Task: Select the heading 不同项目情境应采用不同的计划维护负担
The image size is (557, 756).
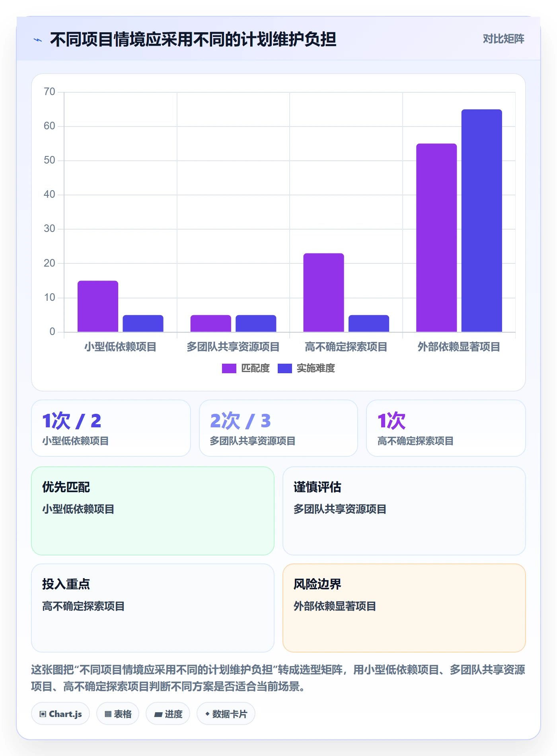Action: click(193, 39)
